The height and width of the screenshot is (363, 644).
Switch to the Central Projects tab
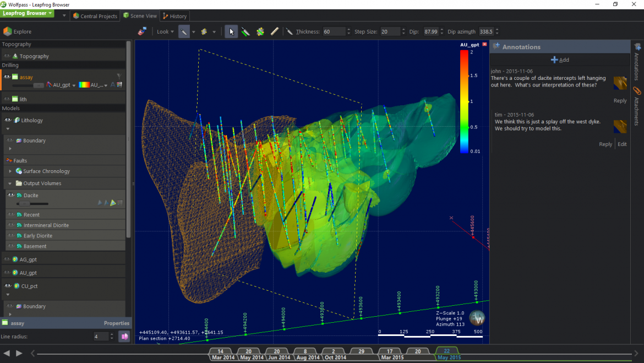95,16
